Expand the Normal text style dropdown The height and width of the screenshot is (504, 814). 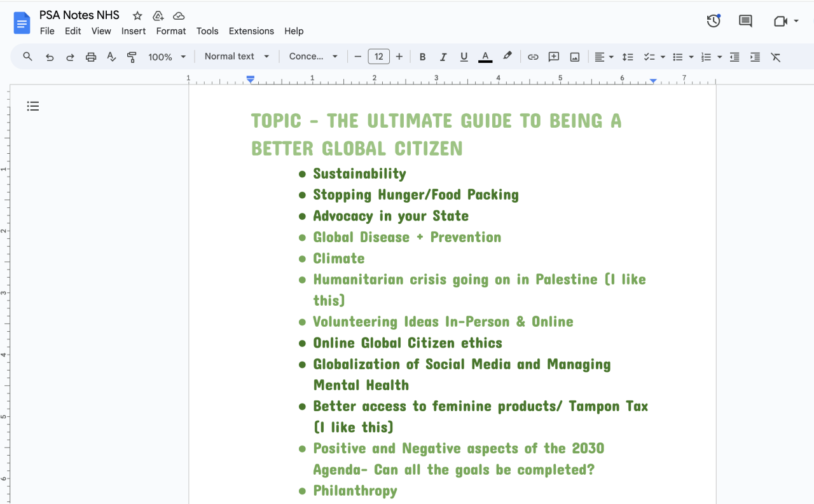tap(237, 57)
